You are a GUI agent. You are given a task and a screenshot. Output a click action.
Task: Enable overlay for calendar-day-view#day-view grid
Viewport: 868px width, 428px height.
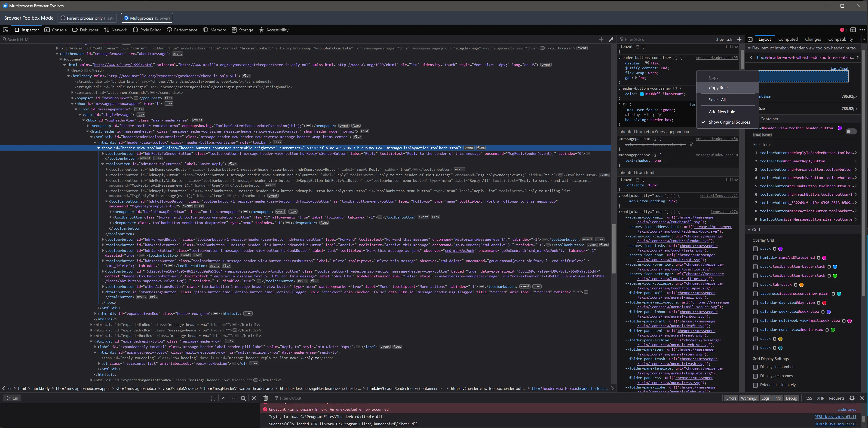tap(755, 303)
